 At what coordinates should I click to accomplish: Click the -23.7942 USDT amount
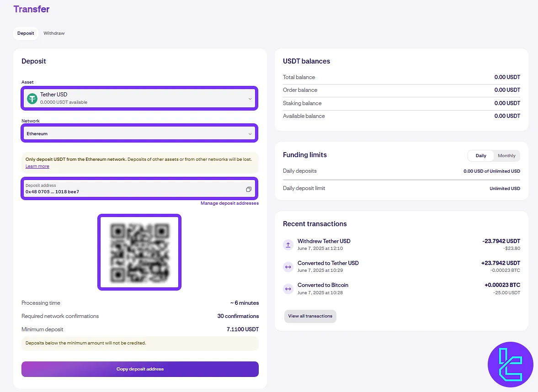501,241
